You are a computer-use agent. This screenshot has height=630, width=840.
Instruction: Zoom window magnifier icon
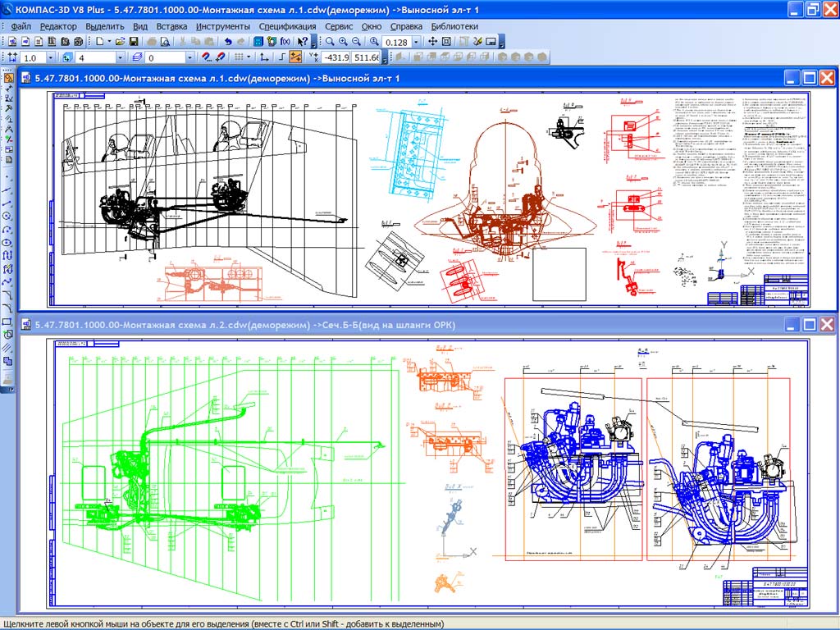[330, 41]
